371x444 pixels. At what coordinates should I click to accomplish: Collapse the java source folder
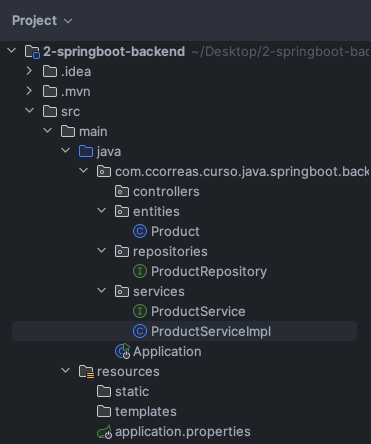point(66,151)
